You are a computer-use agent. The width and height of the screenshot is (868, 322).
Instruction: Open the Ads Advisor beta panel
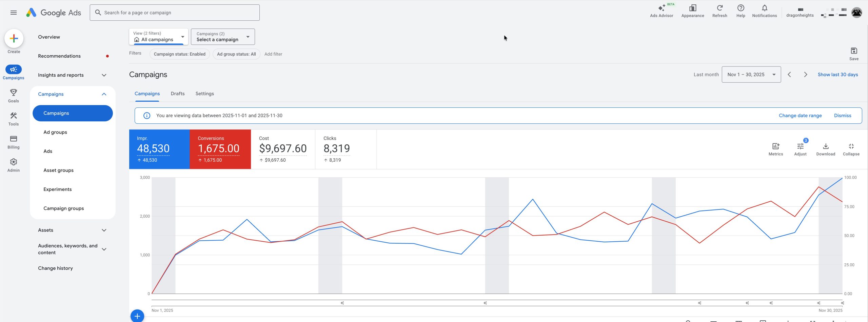pos(661,11)
